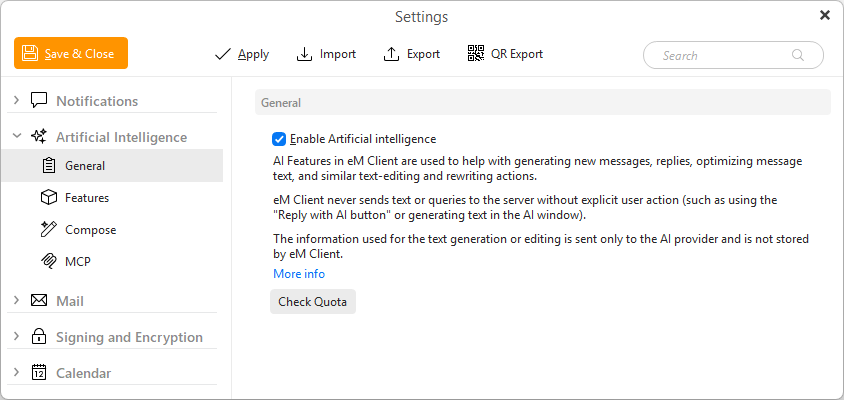844x400 pixels.
Task: Focus the Search settings field
Action: pyautogui.click(x=733, y=55)
